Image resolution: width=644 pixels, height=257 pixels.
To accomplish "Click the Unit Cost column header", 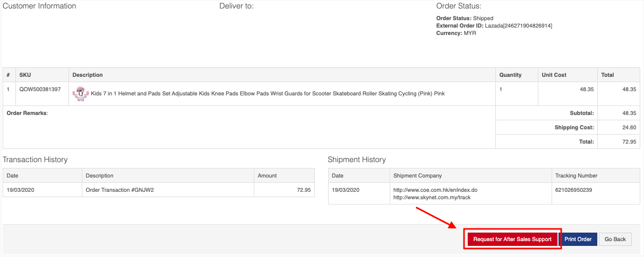I will 554,75.
